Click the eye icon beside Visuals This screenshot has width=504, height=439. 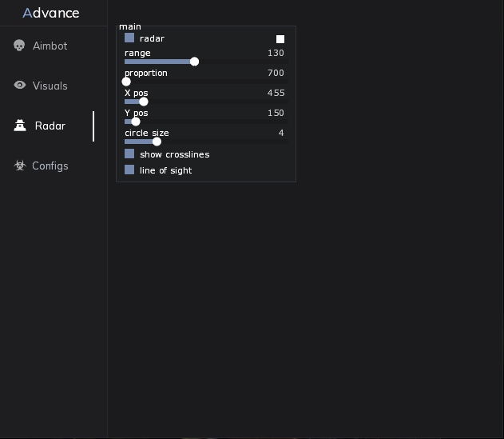(x=19, y=86)
